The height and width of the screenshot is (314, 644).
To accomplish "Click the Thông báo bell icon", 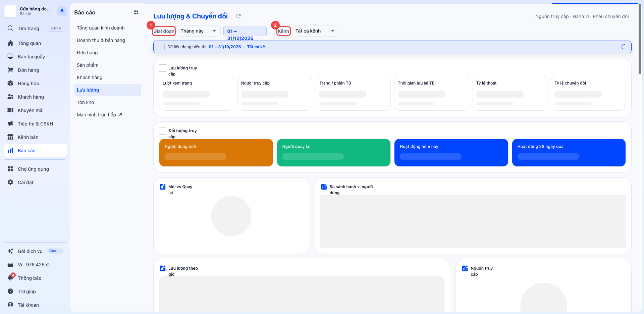I will pyautogui.click(x=10, y=278).
